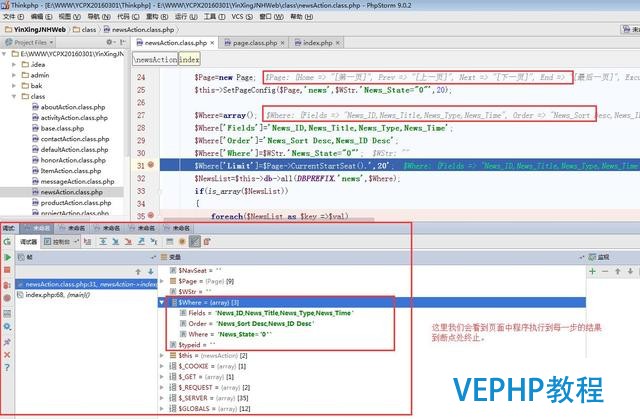This screenshot has width=640, height=419.
Task: Click the Rerun debug icon
Action: click(7, 242)
